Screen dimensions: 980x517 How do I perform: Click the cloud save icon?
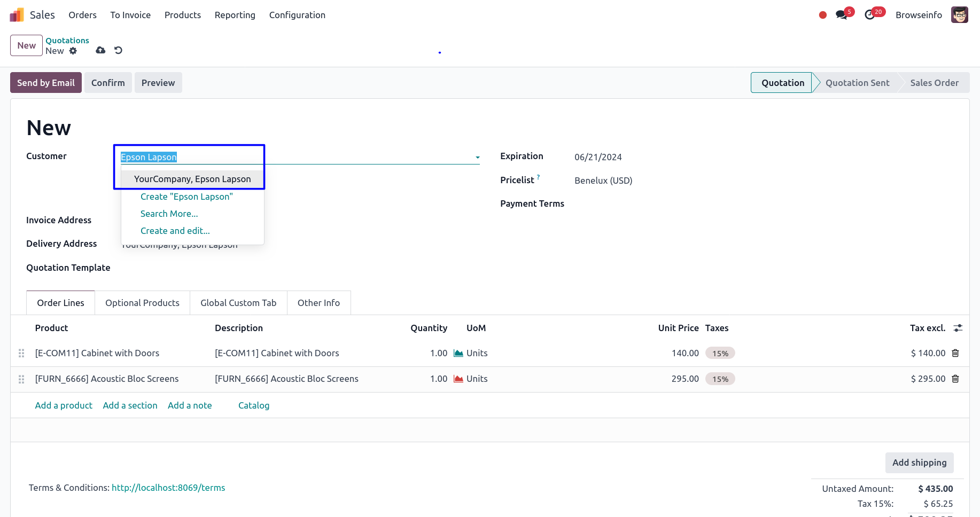[100, 50]
